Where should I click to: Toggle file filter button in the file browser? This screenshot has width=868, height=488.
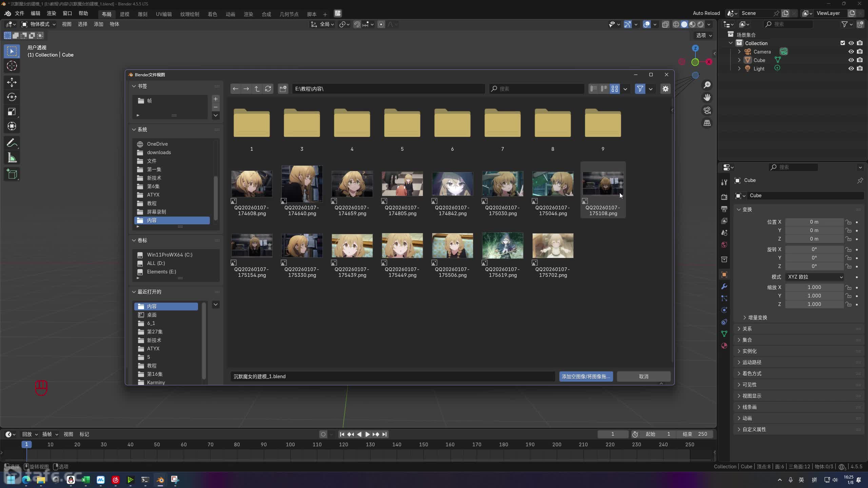pos(640,89)
